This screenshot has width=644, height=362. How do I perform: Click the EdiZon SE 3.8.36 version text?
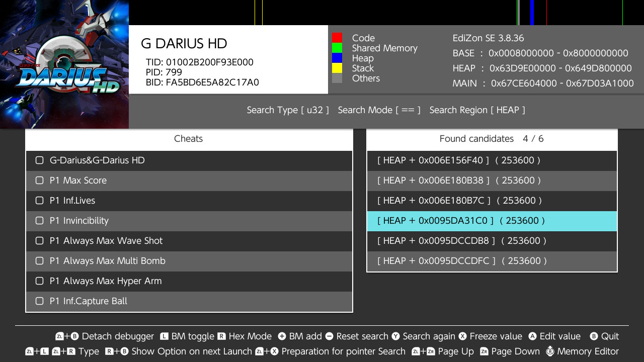point(489,38)
